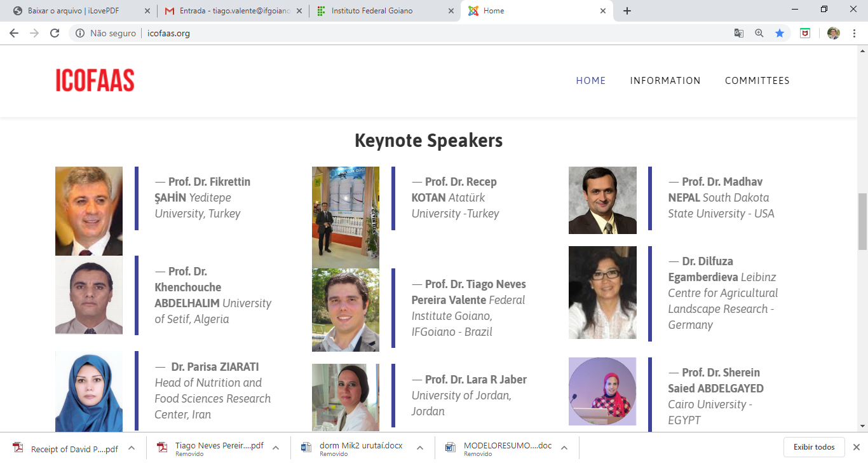Open the COMMITTEES menu item
The height and width of the screenshot is (463, 868).
click(757, 81)
